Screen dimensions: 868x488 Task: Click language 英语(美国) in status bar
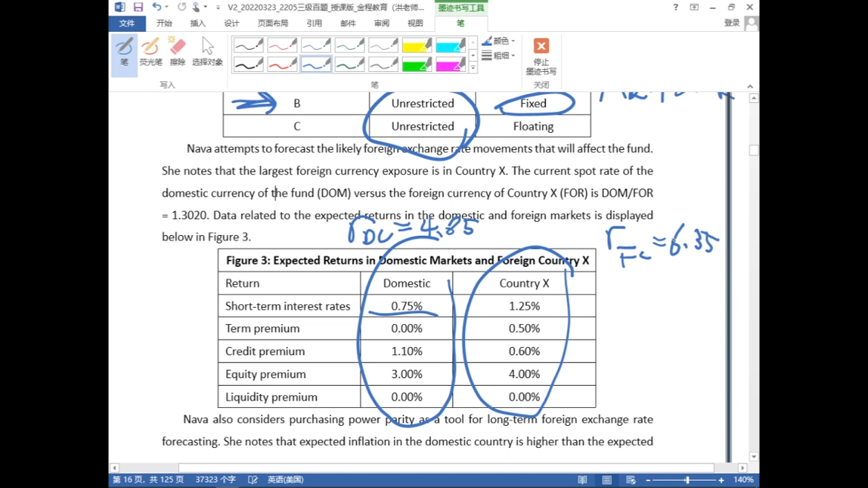(286, 480)
